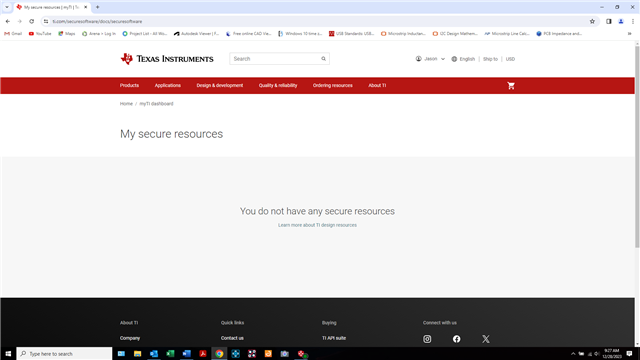Click Learn more about TI design resources
Viewport: 640px width, 360px height.
[317, 225]
